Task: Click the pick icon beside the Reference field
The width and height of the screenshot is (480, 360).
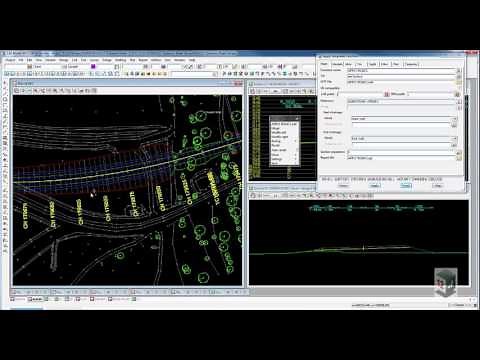Action: click(459, 101)
